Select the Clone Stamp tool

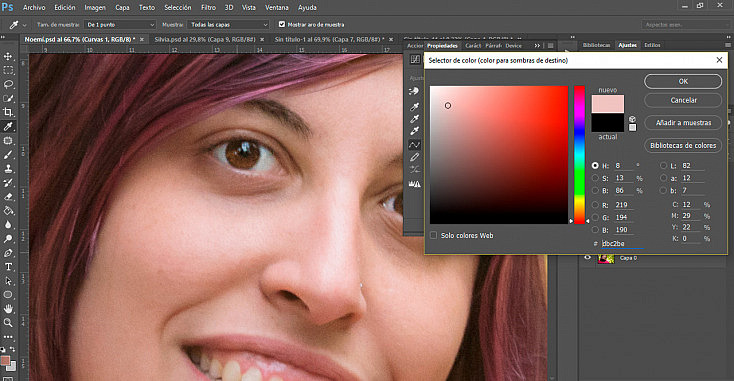point(8,169)
